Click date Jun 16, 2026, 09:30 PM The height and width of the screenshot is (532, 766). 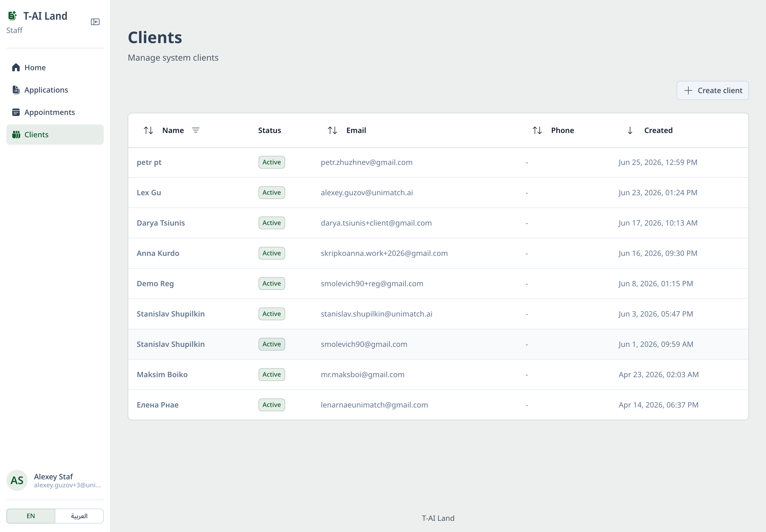[x=658, y=253]
